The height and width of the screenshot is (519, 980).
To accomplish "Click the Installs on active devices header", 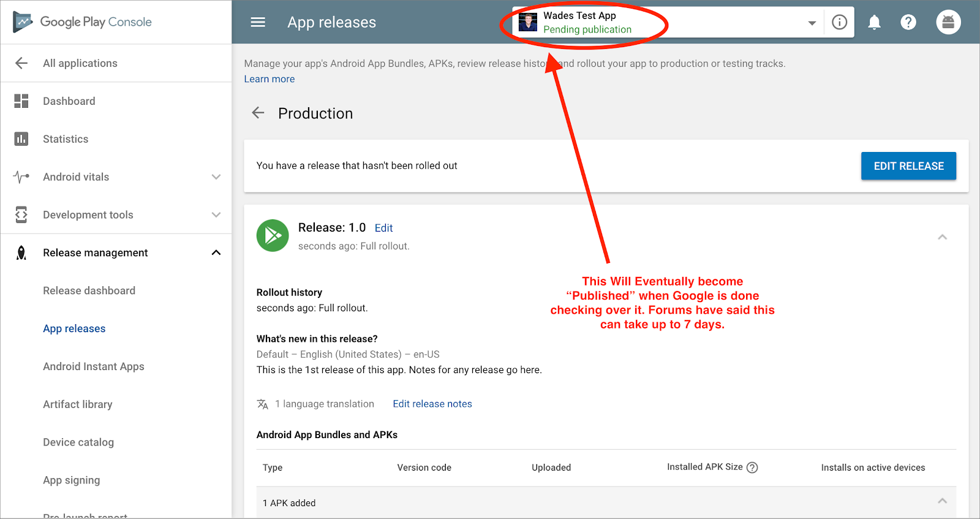I will pyautogui.click(x=873, y=468).
